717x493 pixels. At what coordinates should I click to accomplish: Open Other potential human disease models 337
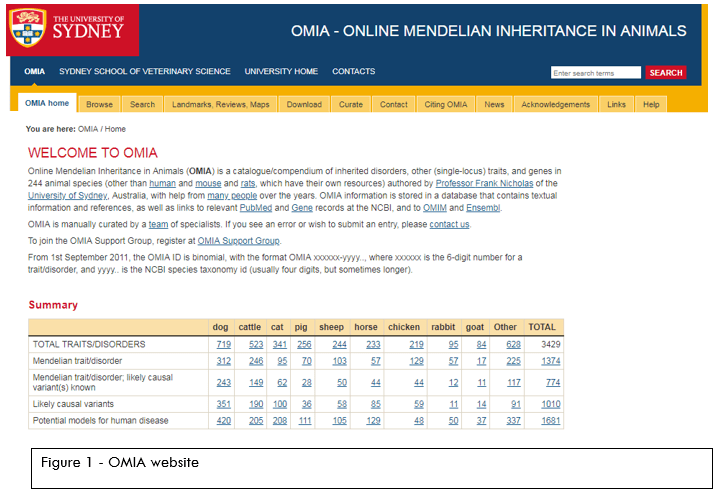(x=514, y=421)
